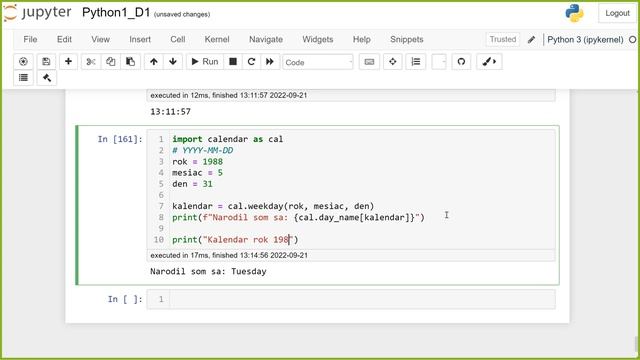640x360 pixels.
Task: Save and checkpoint the notebook
Action: coord(46,62)
